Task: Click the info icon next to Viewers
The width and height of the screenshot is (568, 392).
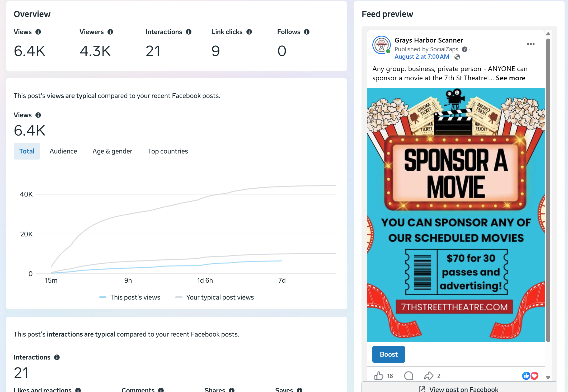Action: coord(110,32)
